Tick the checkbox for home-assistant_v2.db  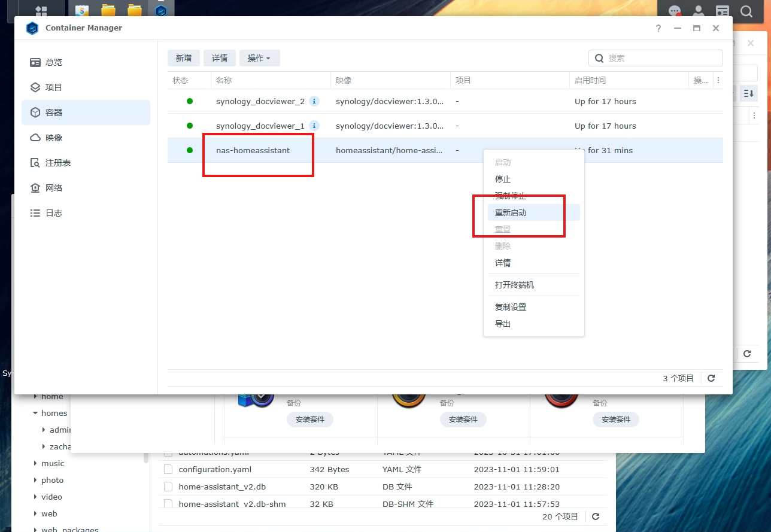coord(168,487)
